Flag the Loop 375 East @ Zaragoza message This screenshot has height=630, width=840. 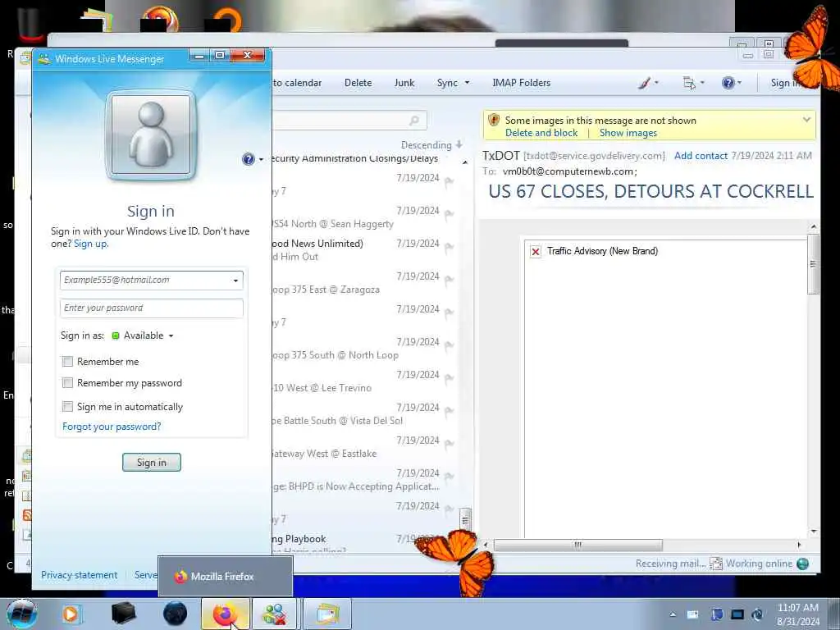point(449,281)
